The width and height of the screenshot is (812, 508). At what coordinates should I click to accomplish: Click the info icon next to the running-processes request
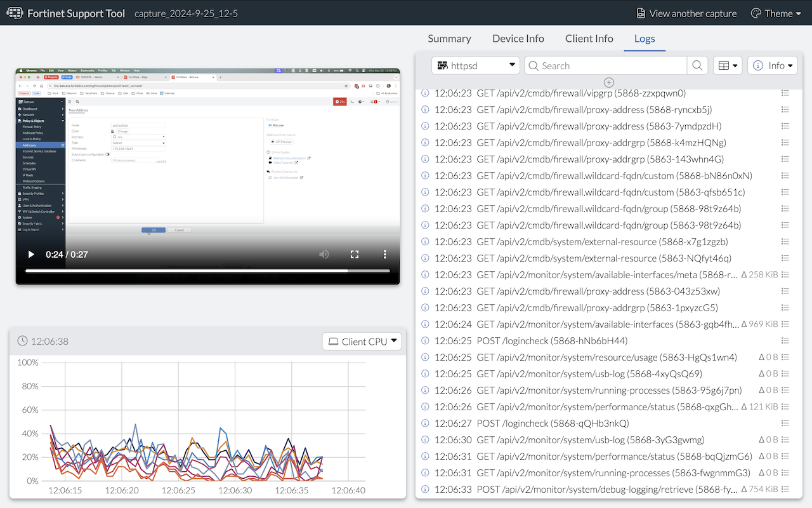tap(424, 390)
